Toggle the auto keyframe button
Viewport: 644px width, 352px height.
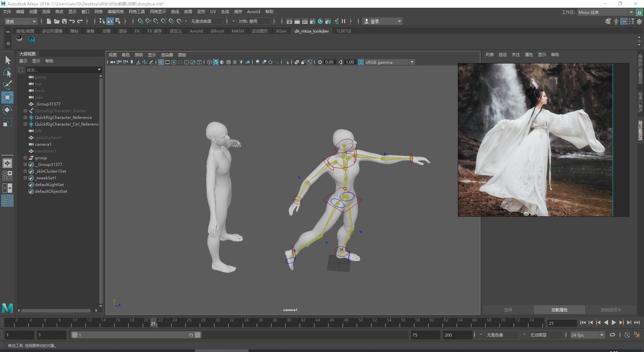pyautogui.click(x=627, y=335)
